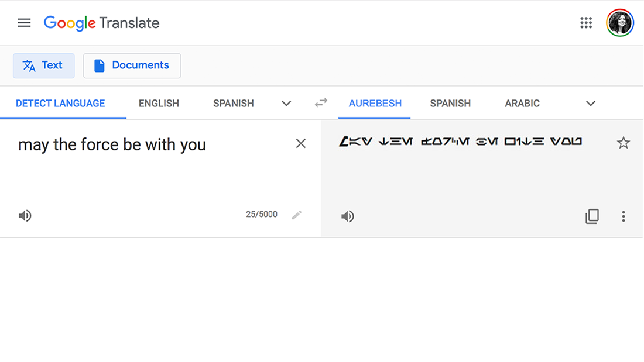The width and height of the screenshot is (644, 362).
Task: Listen to the Aurebesh translation
Action: [348, 216]
